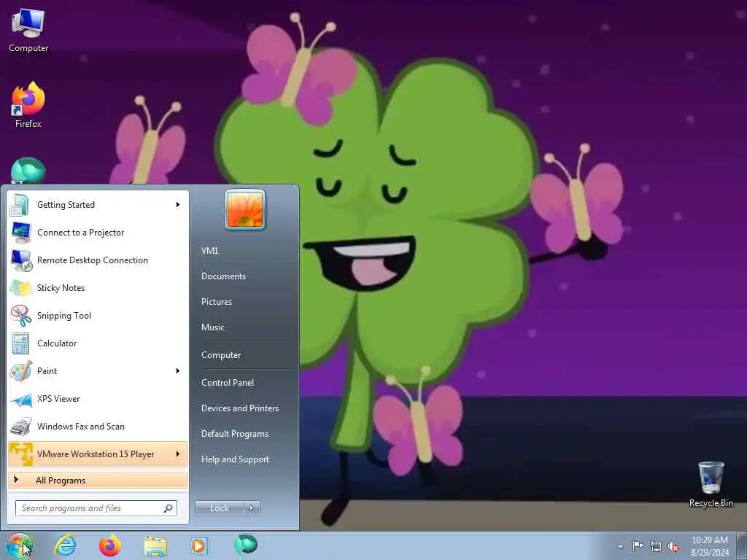
Task: Open the taskbar clock showing 10:29 AM
Action: pyautogui.click(x=710, y=546)
